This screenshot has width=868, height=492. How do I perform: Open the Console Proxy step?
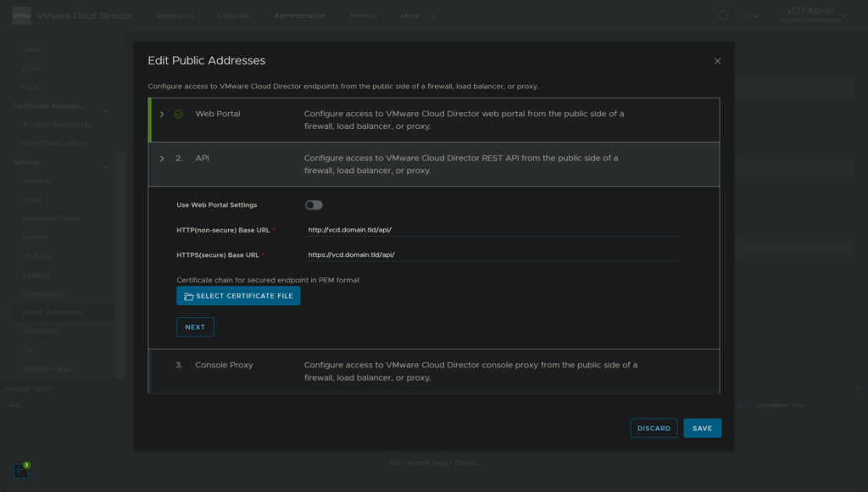point(434,372)
